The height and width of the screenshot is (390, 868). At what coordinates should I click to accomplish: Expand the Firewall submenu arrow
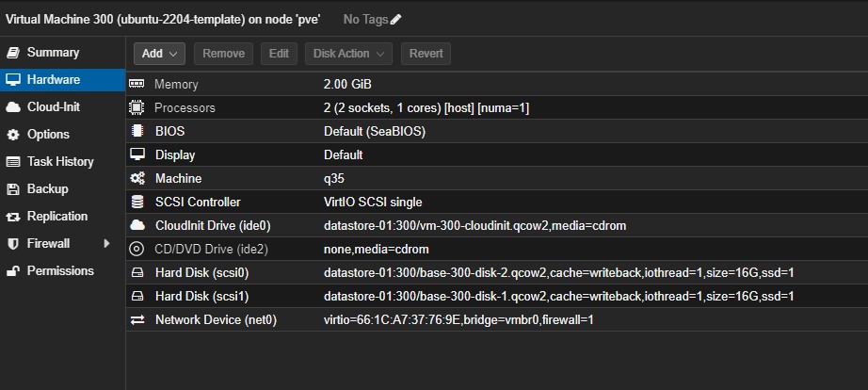coord(106,244)
